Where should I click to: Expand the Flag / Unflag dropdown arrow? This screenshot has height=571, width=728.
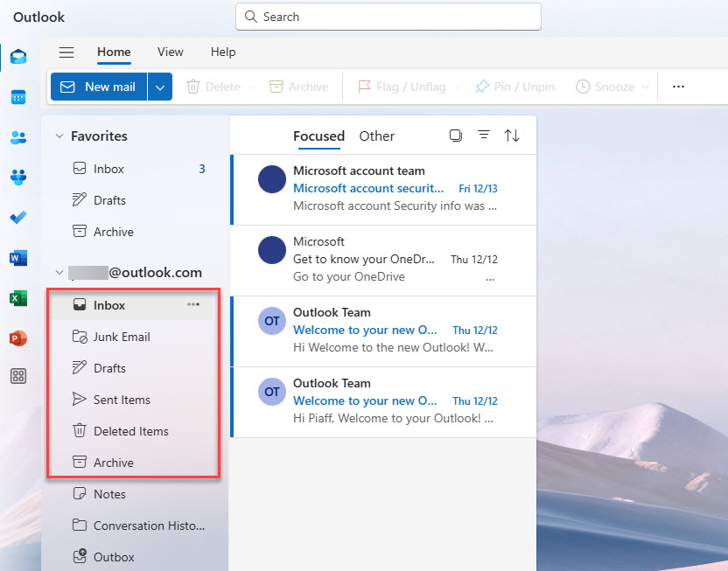[x=458, y=87]
